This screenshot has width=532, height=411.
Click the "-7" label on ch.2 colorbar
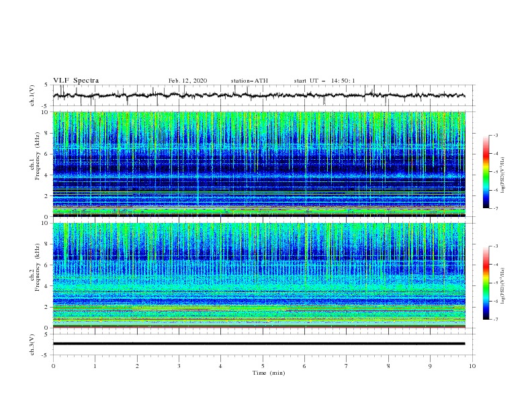tap(495, 320)
